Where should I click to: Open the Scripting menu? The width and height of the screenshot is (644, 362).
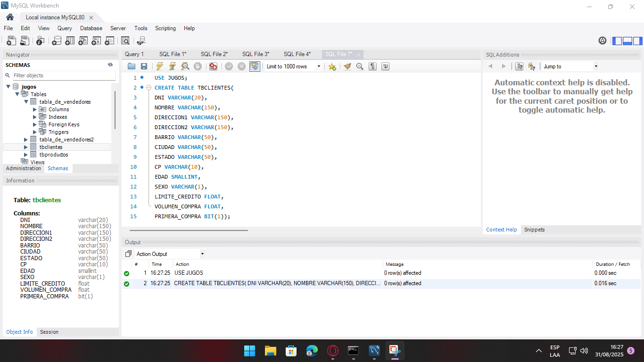(x=165, y=28)
